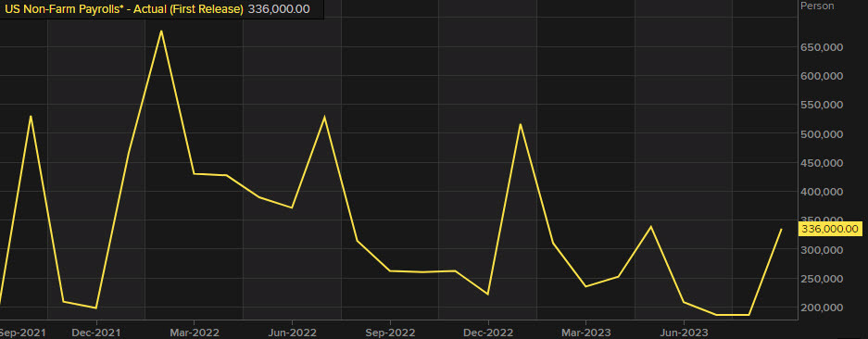Click the 450,000 y-axis label
868x339 pixels.
[822, 163]
